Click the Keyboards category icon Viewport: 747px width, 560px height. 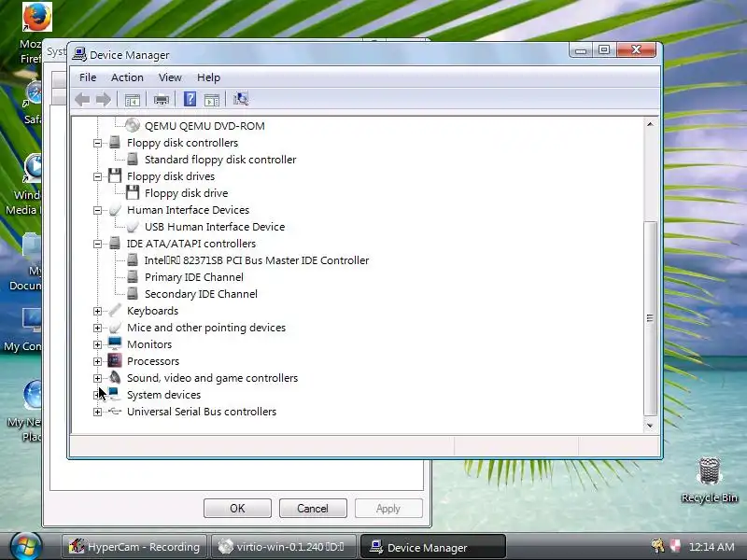(114, 311)
